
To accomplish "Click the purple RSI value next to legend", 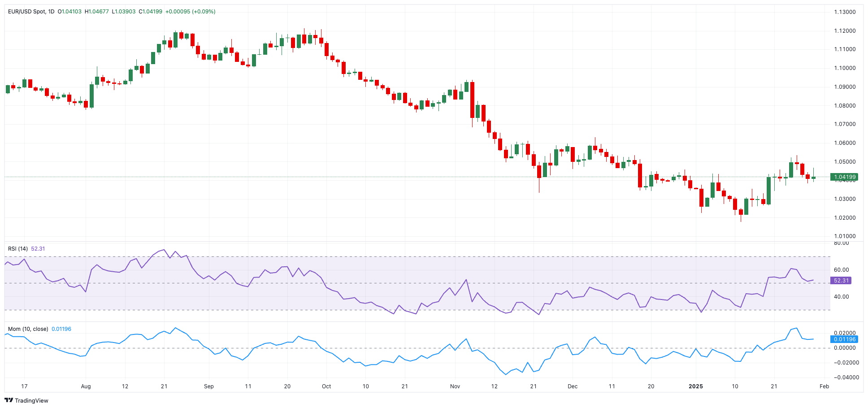I will (38, 249).
